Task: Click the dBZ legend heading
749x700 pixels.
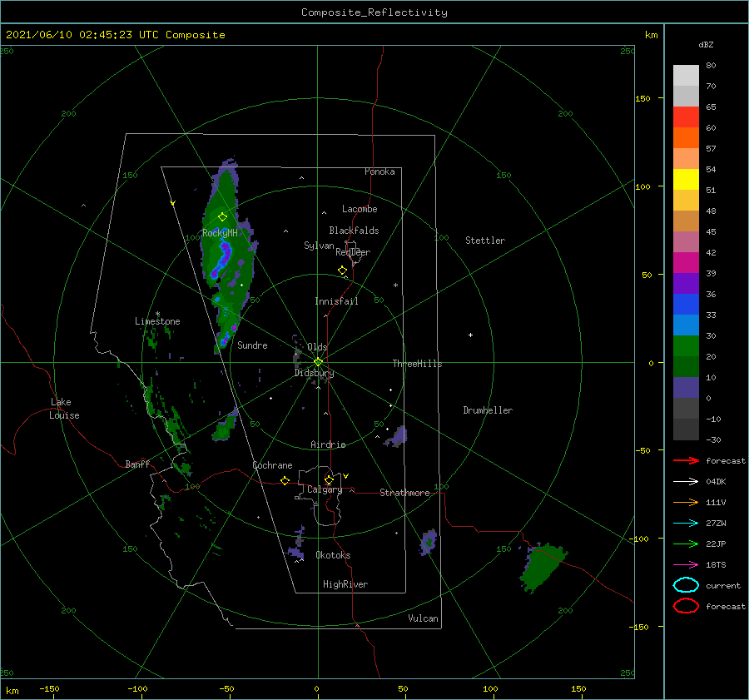Action: point(706,44)
